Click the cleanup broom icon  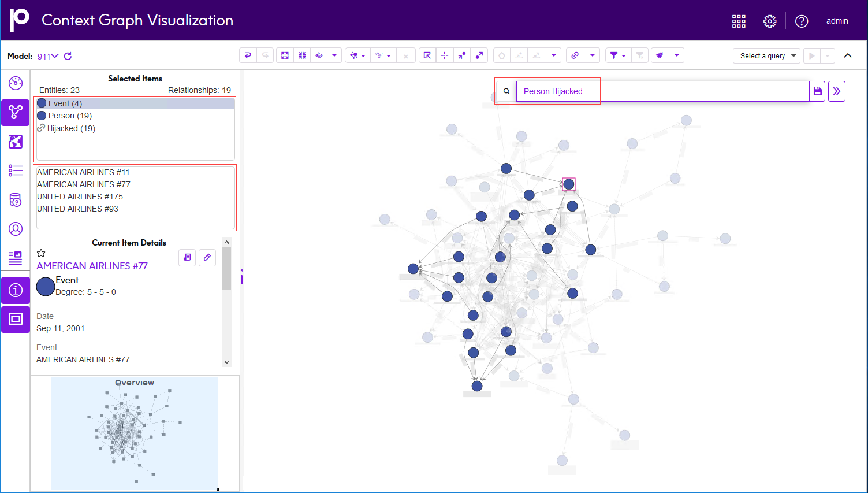click(660, 55)
